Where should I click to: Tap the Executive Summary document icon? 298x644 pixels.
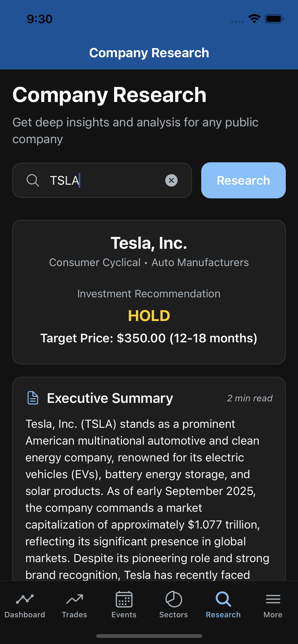pyautogui.click(x=33, y=398)
